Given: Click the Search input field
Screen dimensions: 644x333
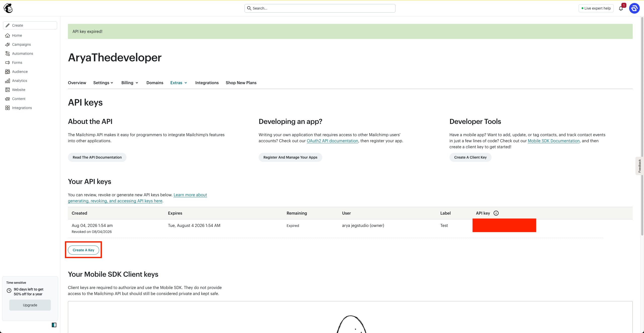Looking at the screenshot, I should coord(320,8).
